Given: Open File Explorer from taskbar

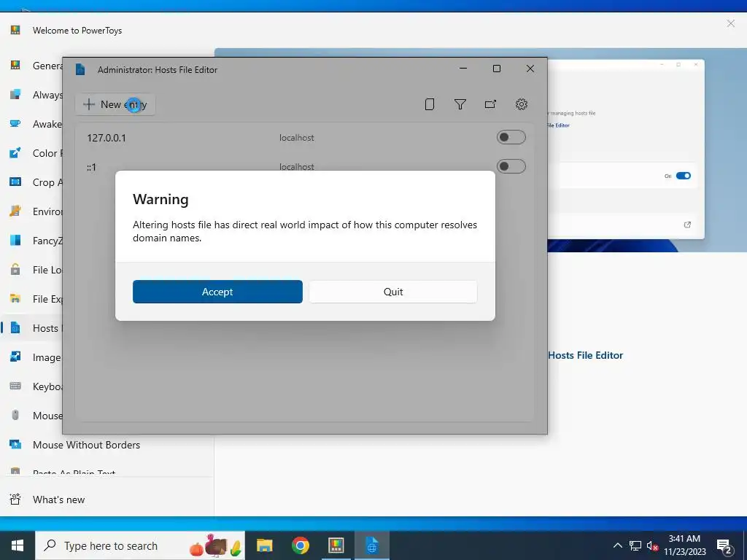Looking at the screenshot, I should tap(264, 545).
